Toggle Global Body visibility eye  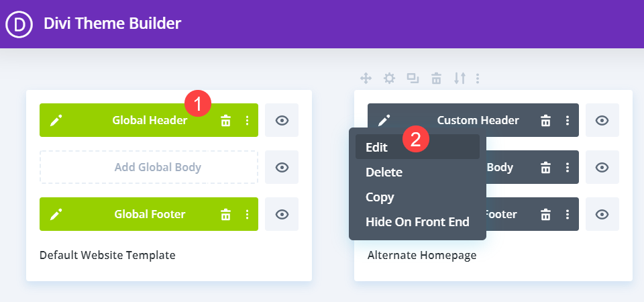point(282,167)
